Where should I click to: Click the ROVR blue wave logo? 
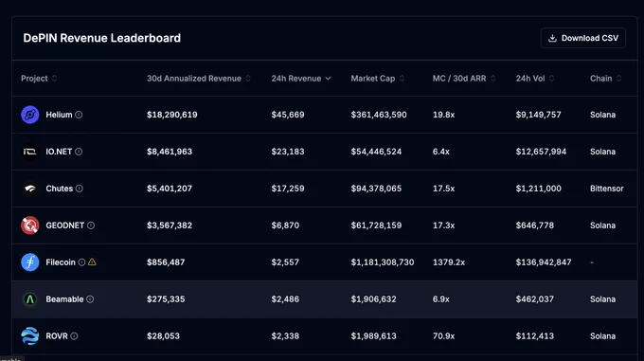(x=30, y=336)
